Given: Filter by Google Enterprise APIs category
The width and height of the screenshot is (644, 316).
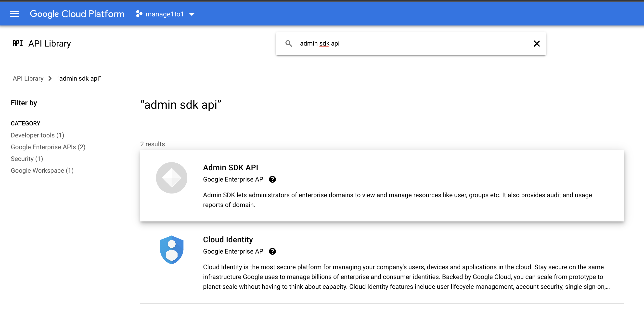Looking at the screenshot, I should point(48,147).
